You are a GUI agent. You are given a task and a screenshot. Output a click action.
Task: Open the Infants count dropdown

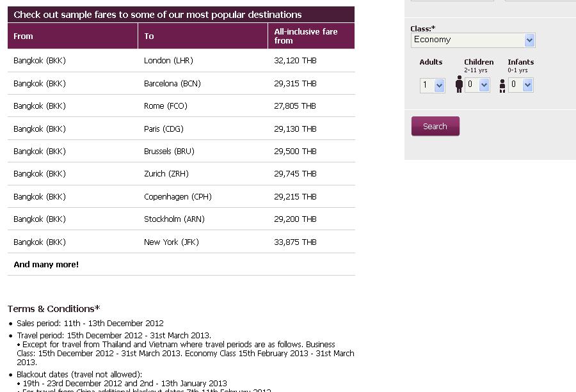[x=520, y=85]
